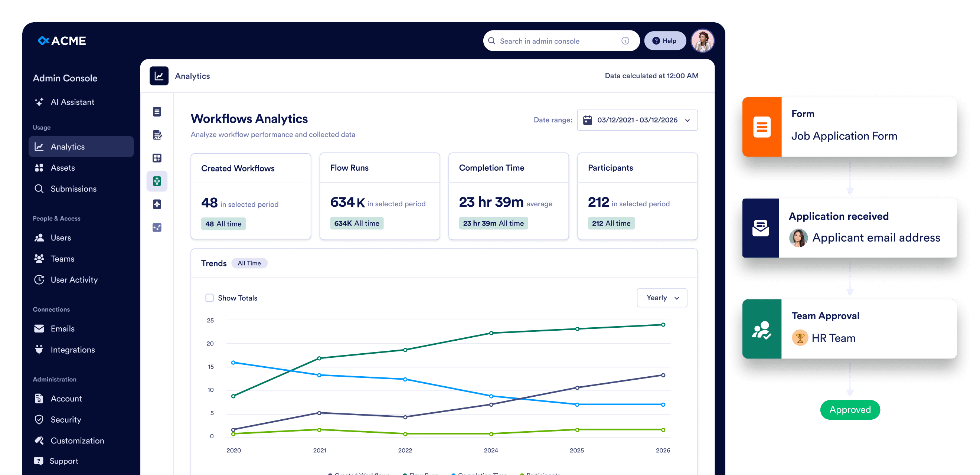Open the Sign documents analytics icon
The image size is (980, 475).
(x=157, y=135)
